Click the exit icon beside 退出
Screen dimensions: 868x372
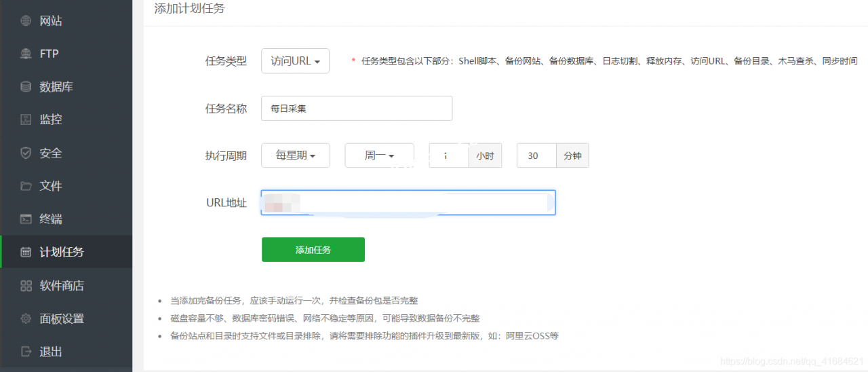point(26,351)
